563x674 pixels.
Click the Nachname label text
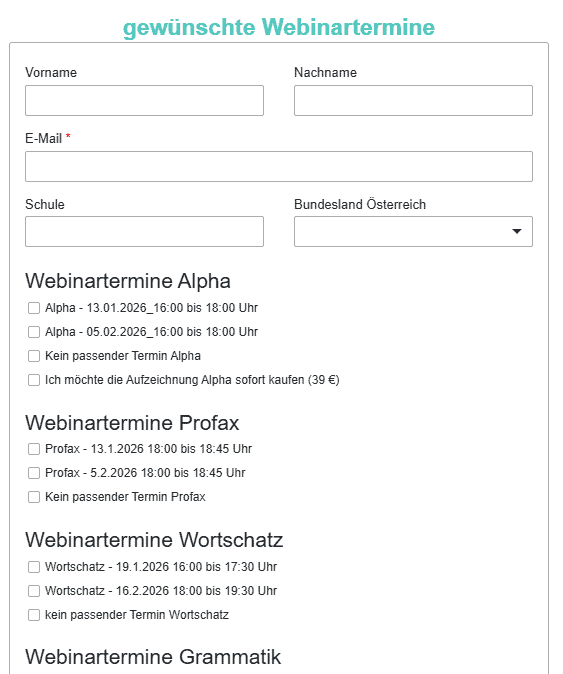(325, 72)
